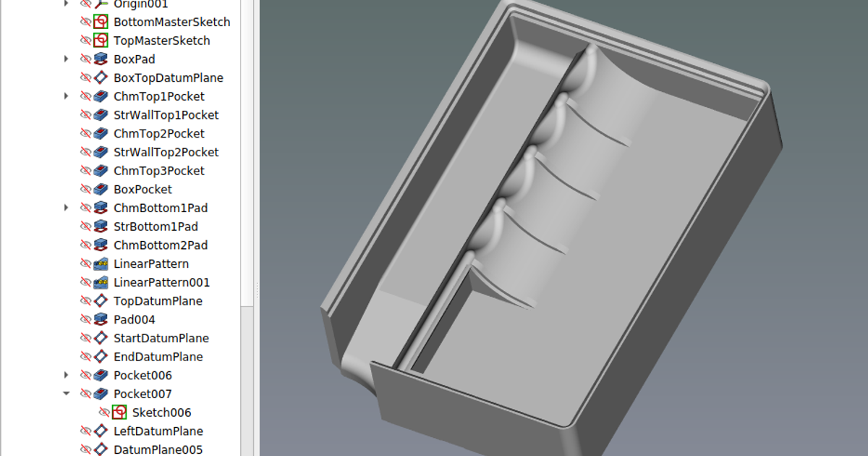
Task: Expand the Pocket006 tree item
Action: (x=66, y=375)
